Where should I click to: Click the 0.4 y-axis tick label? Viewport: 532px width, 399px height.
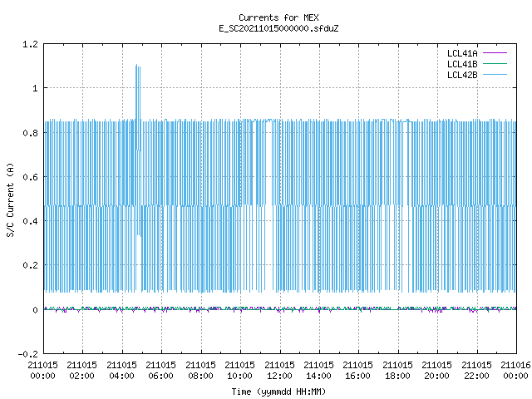point(30,221)
